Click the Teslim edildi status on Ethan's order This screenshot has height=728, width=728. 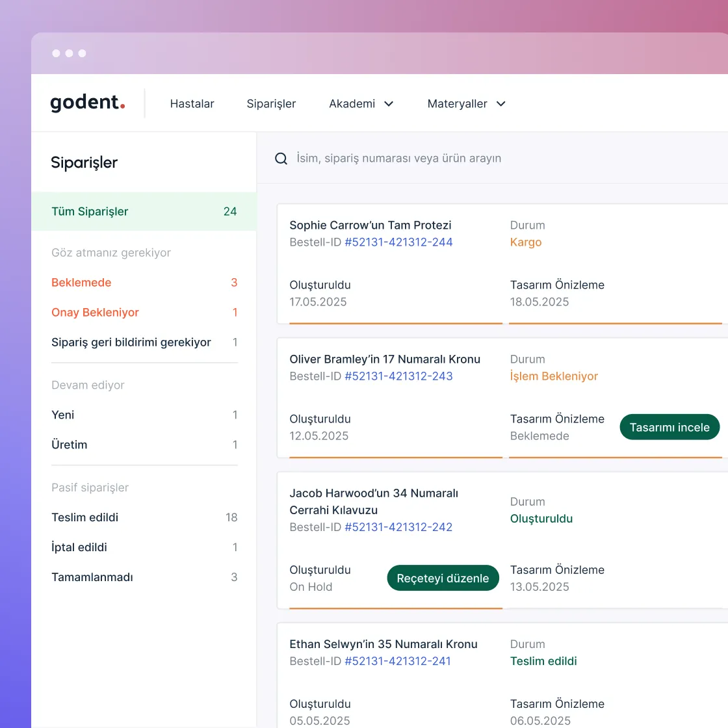tap(543, 661)
